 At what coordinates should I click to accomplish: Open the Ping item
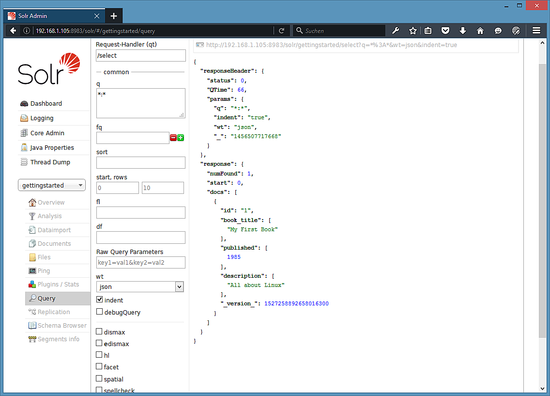[39, 271]
